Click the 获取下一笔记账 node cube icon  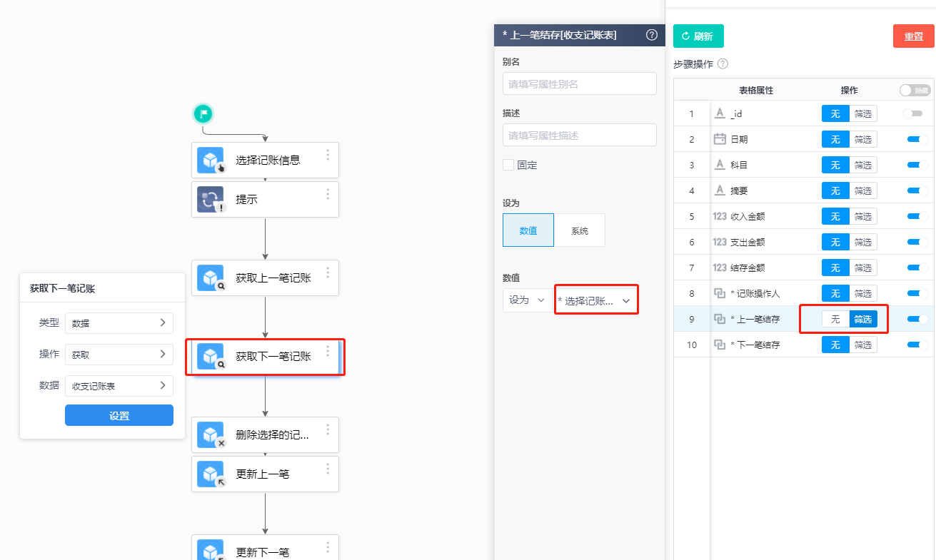pos(210,357)
